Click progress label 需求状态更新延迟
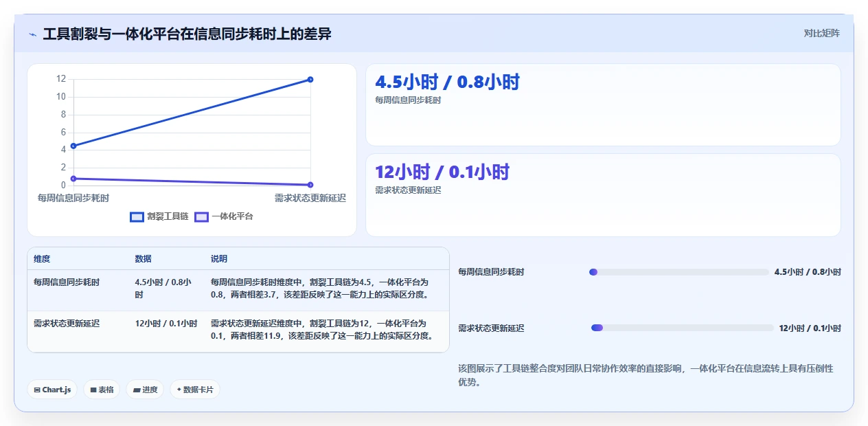868x426 pixels. (x=491, y=328)
